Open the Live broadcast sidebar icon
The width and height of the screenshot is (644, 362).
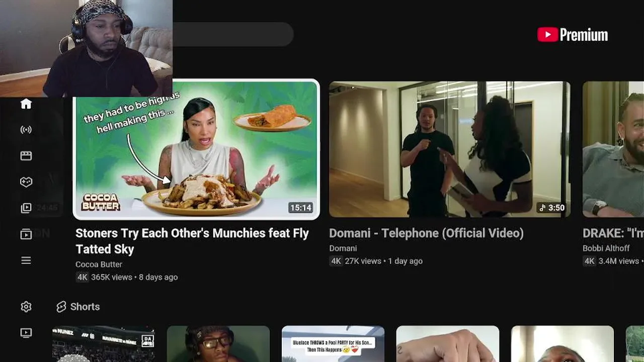(x=26, y=130)
